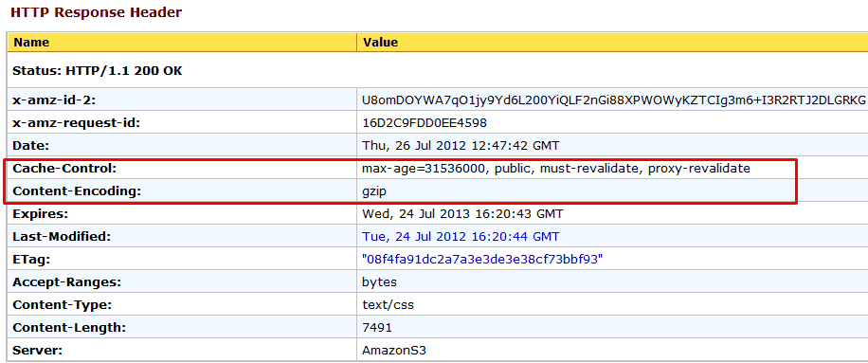Select the x-amz-id-2 value string
The image size is (868, 363).
click(613, 100)
